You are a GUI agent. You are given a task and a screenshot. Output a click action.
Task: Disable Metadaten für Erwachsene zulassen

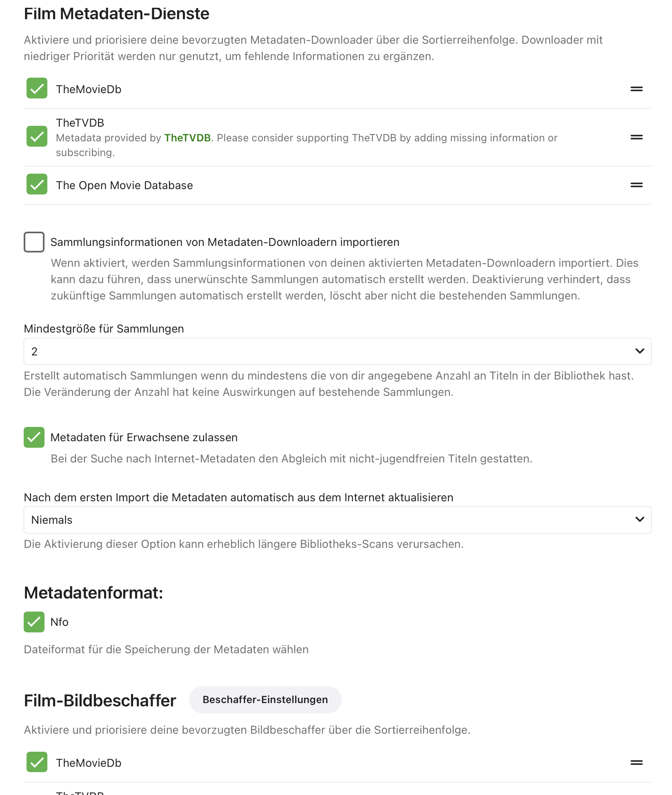click(x=34, y=438)
